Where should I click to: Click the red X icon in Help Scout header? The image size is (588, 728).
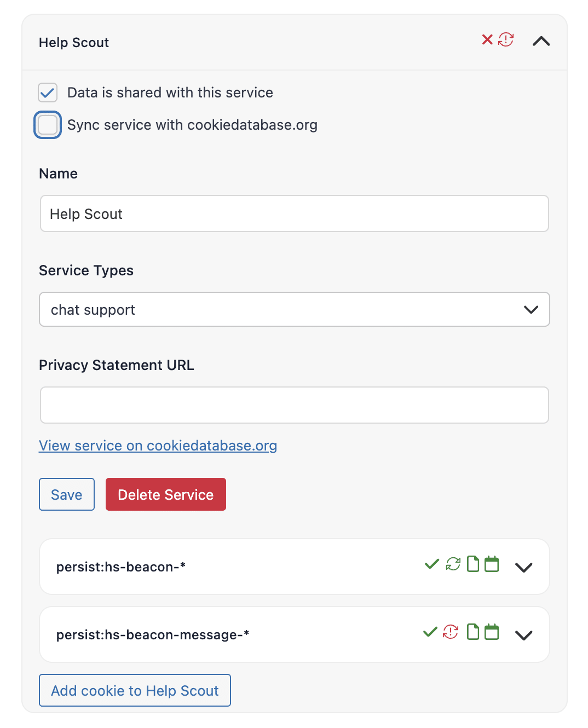click(487, 40)
